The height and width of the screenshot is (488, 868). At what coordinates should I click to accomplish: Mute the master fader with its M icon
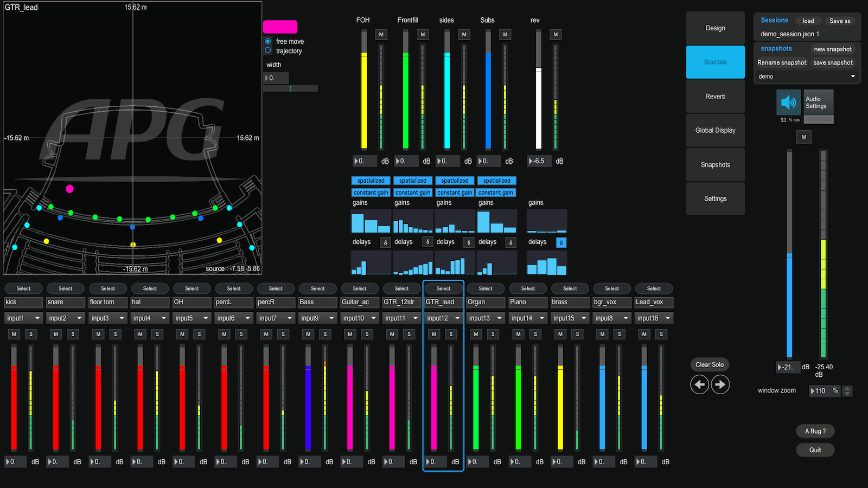pyautogui.click(x=803, y=137)
